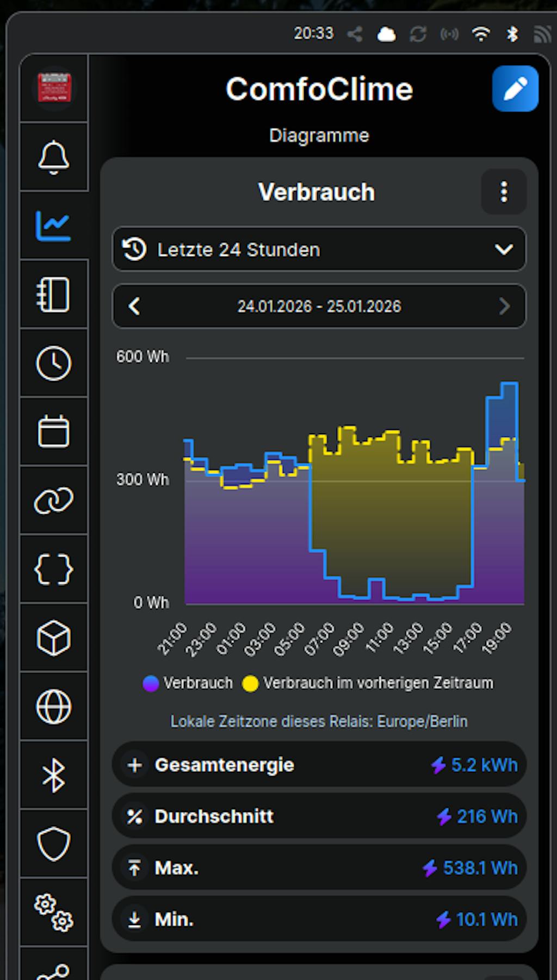The image size is (557, 980).
Task: Open the notifications bell in sidebar
Action: [53, 157]
